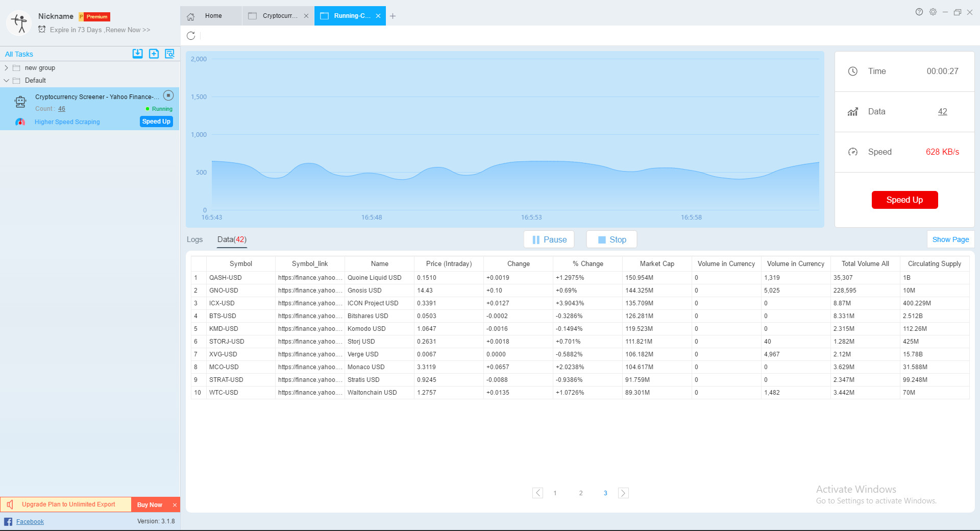Go to page 2

point(581,493)
